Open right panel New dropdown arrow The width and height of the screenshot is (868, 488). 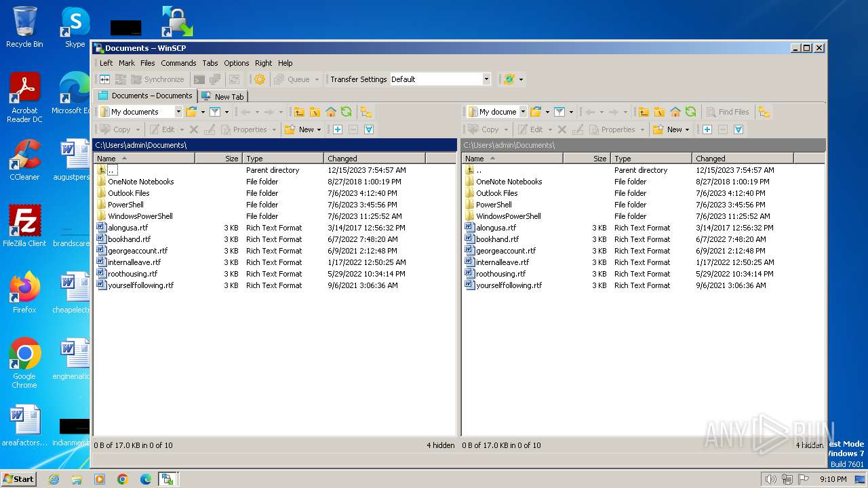click(688, 129)
